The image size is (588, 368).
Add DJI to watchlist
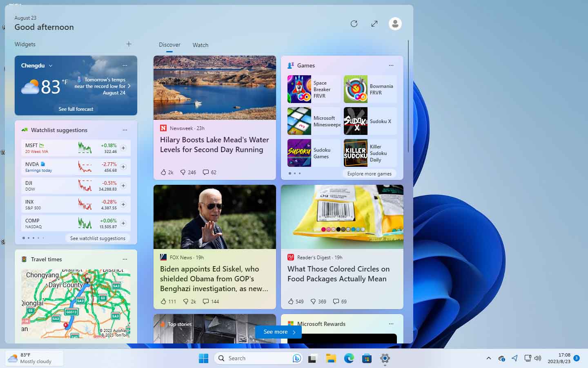point(123,186)
